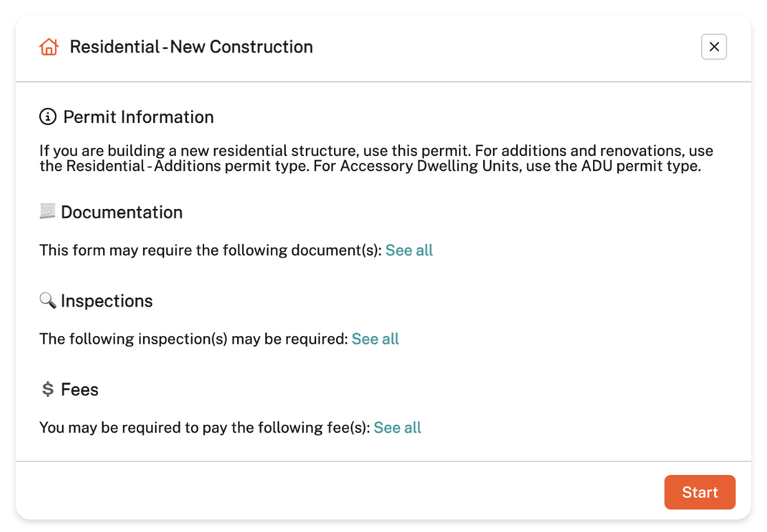Click the Residential - New Construction title
Image resolution: width=767 pixels, height=532 pixels.
[191, 47]
